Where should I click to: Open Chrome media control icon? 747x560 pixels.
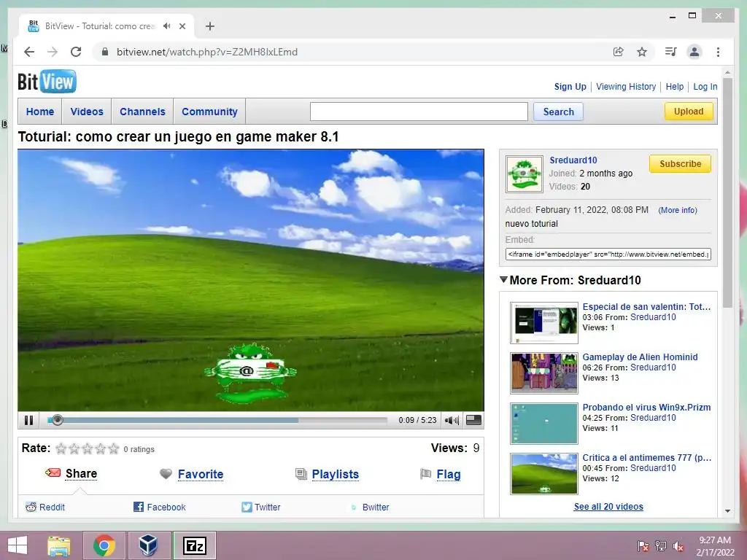[671, 52]
